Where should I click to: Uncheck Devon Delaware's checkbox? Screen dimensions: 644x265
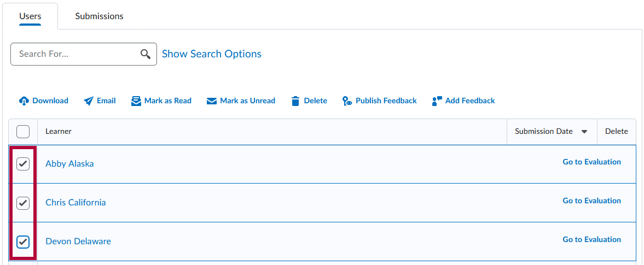point(23,242)
